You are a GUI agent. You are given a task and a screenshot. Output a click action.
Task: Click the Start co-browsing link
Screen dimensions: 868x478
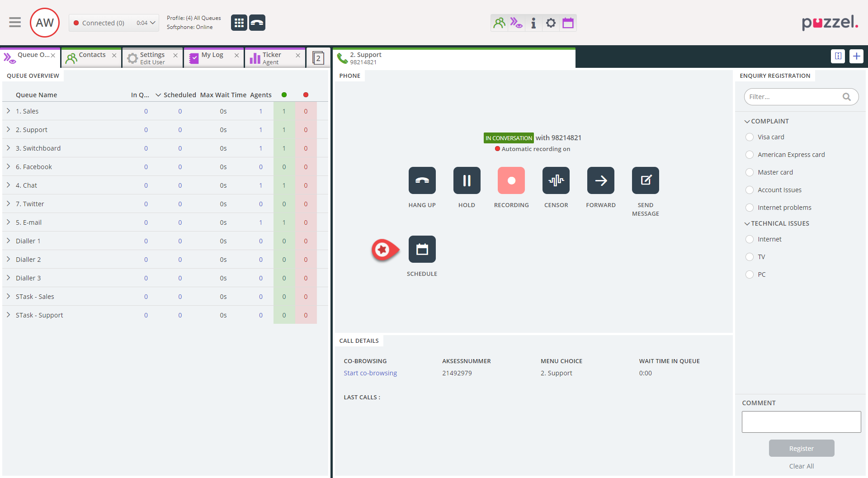click(x=370, y=373)
